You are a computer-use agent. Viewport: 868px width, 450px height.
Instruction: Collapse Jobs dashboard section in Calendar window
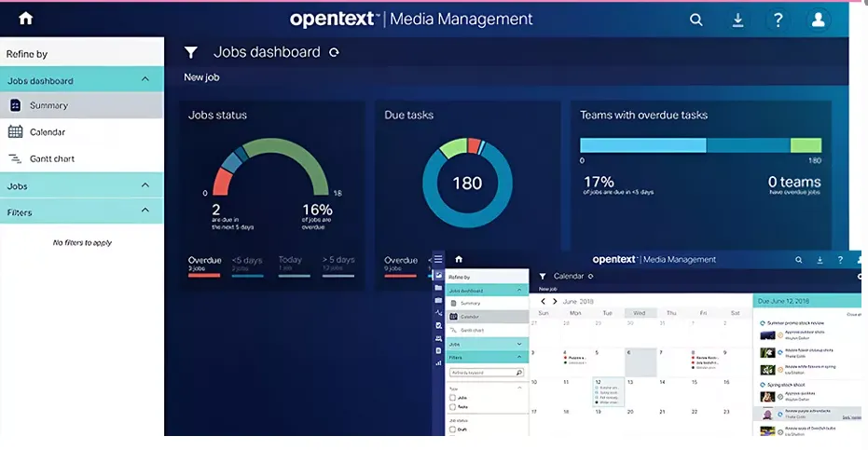click(x=519, y=290)
